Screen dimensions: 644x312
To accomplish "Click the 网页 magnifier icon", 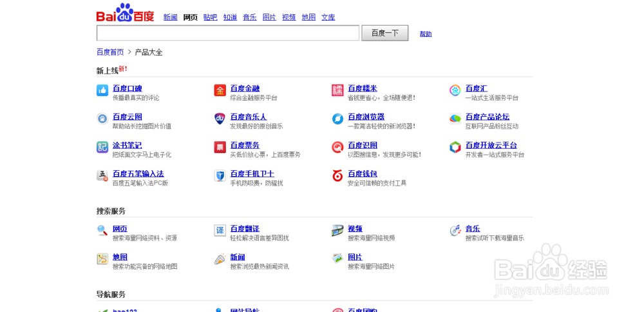I will (x=102, y=231).
